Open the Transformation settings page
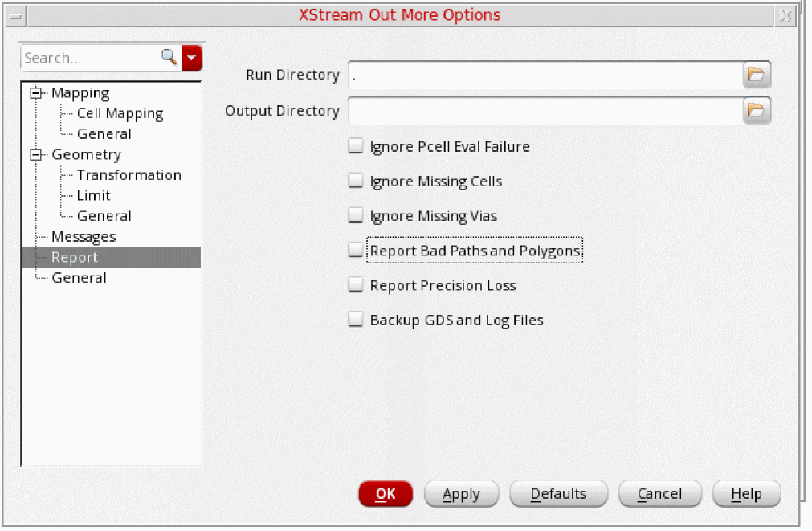812x531 pixels. pos(129,175)
